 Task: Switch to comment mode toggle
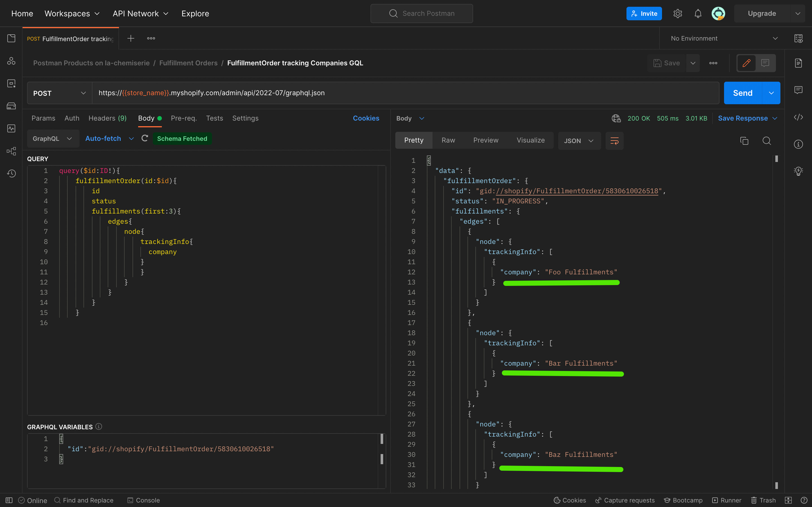(765, 63)
